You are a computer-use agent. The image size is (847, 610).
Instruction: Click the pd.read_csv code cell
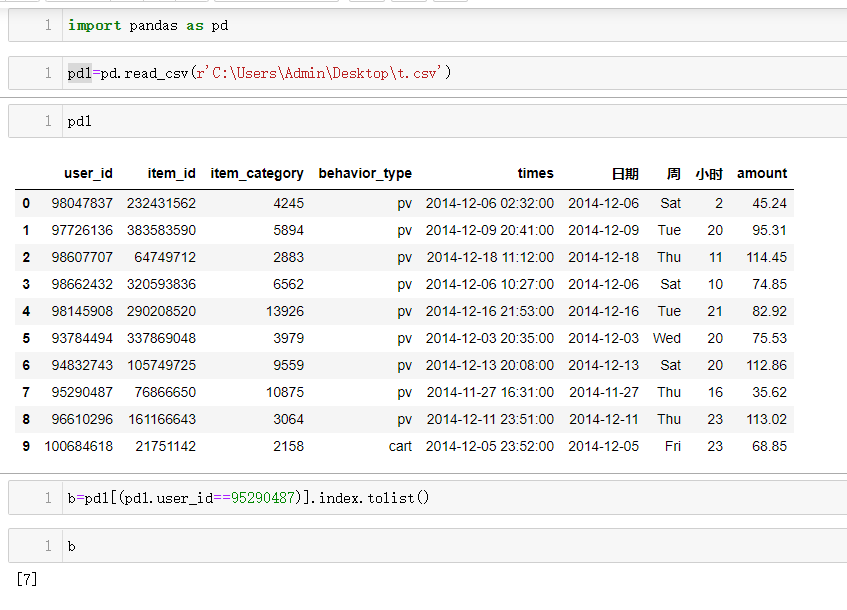(428, 73)
